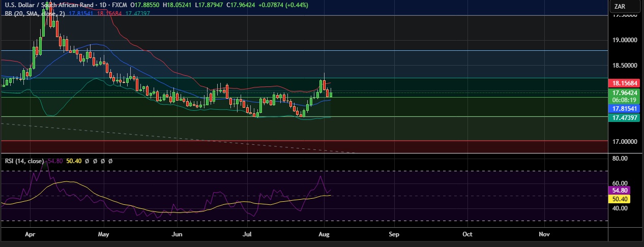The width and height of the screenshot is (644, 247).
Task: Click the 18.50000 price axis level
Action: (x=625, y=66)
